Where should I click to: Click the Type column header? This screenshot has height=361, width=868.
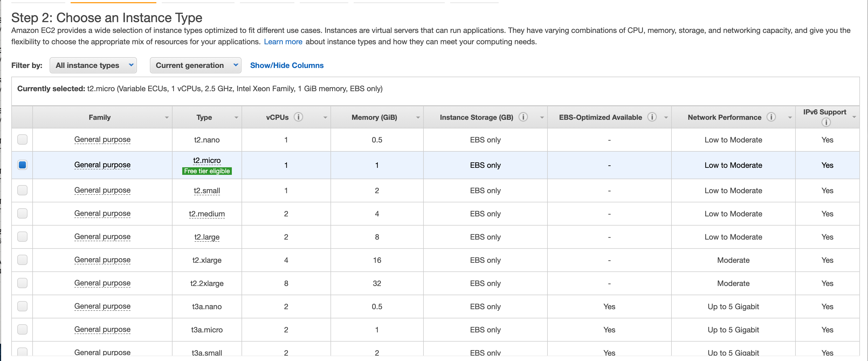point(204,117)
